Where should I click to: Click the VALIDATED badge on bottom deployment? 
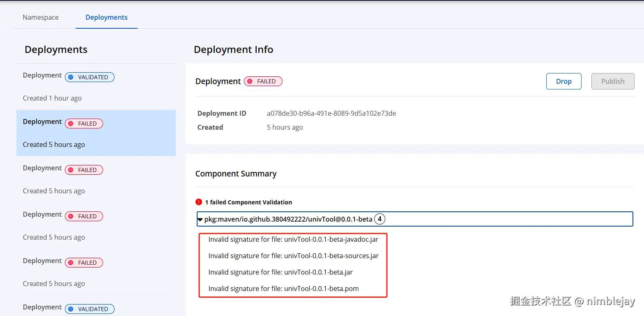tap(90, 309)
